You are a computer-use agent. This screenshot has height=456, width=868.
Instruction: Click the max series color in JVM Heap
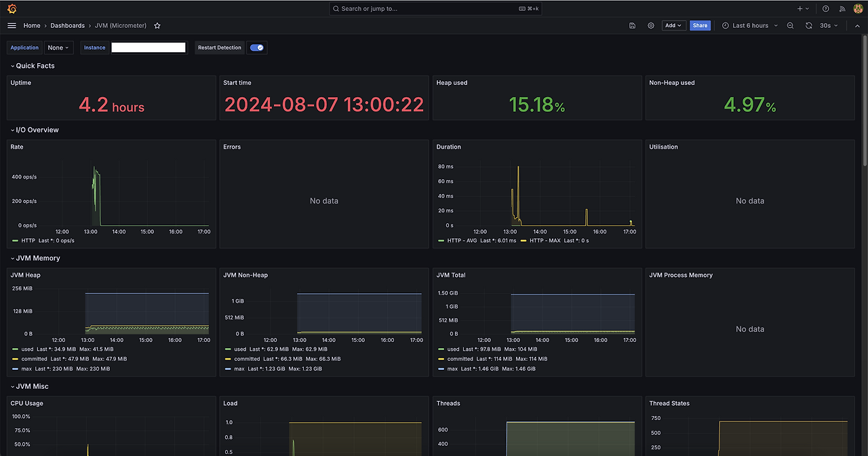coord(16,368)
